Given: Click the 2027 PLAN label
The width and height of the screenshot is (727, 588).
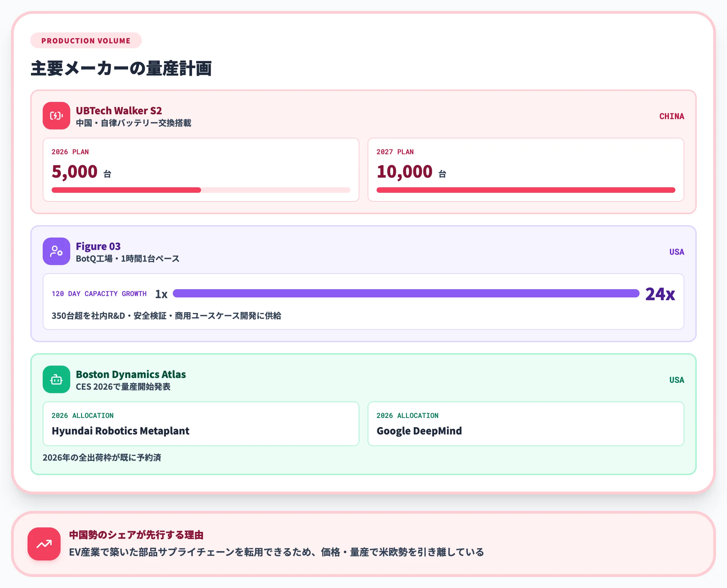Looking at the screenshot, I should pos(395,152).
